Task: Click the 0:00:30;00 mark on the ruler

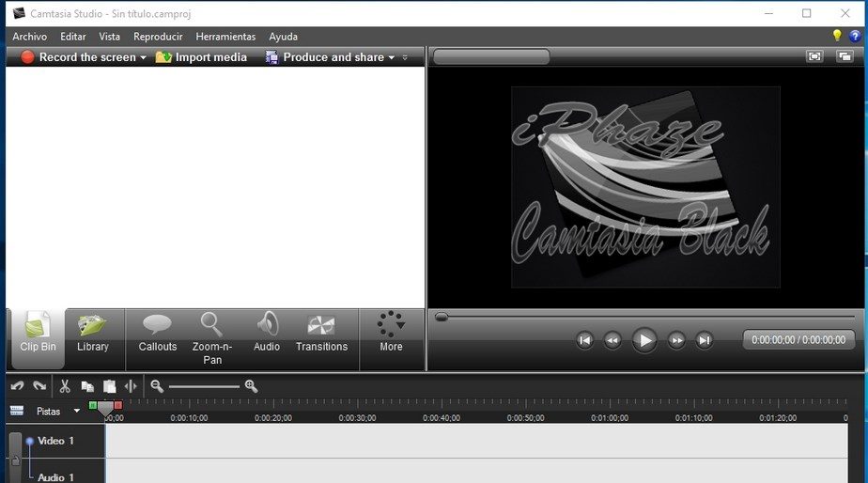Action: [357, 417]
